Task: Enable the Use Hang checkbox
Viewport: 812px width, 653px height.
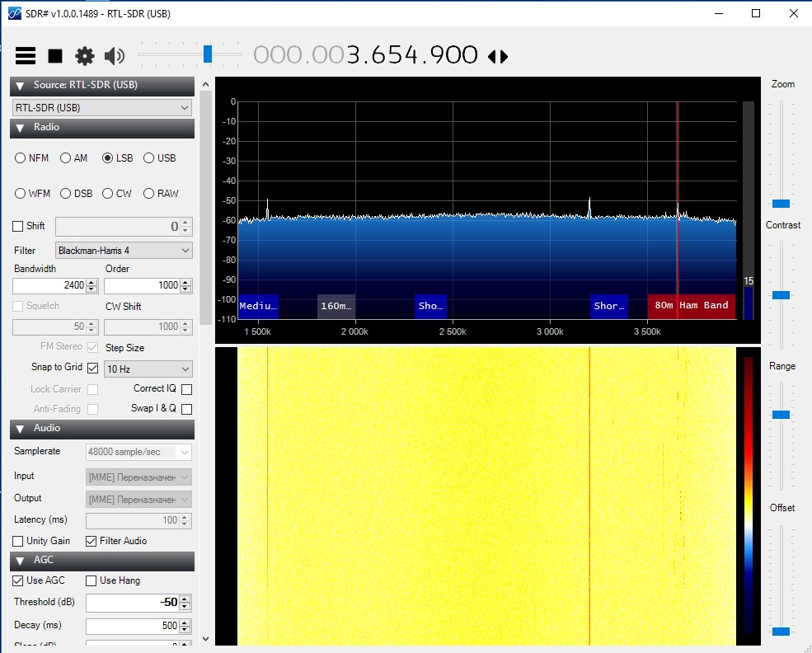Action: (x=92, y=581)
